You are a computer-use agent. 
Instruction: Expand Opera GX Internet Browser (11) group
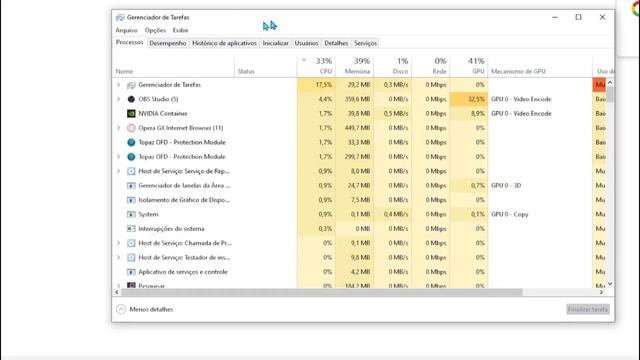118,128
